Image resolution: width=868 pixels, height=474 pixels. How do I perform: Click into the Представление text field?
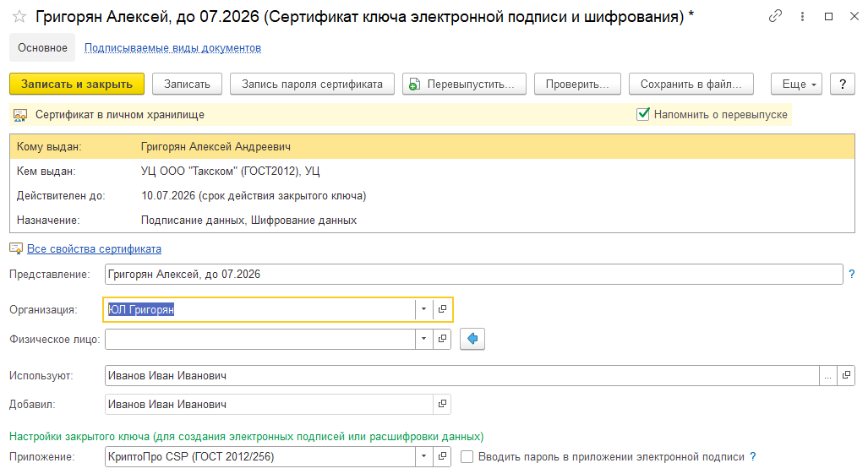(473, 275)
